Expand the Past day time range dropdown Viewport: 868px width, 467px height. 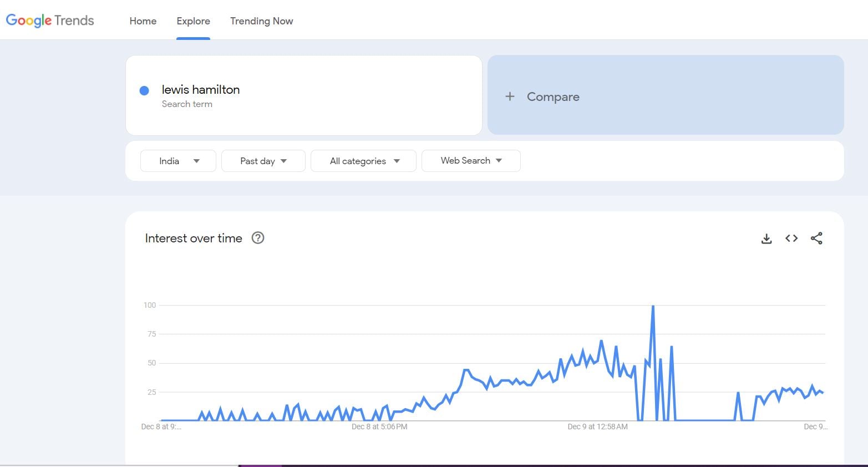[x=263, y=161]
